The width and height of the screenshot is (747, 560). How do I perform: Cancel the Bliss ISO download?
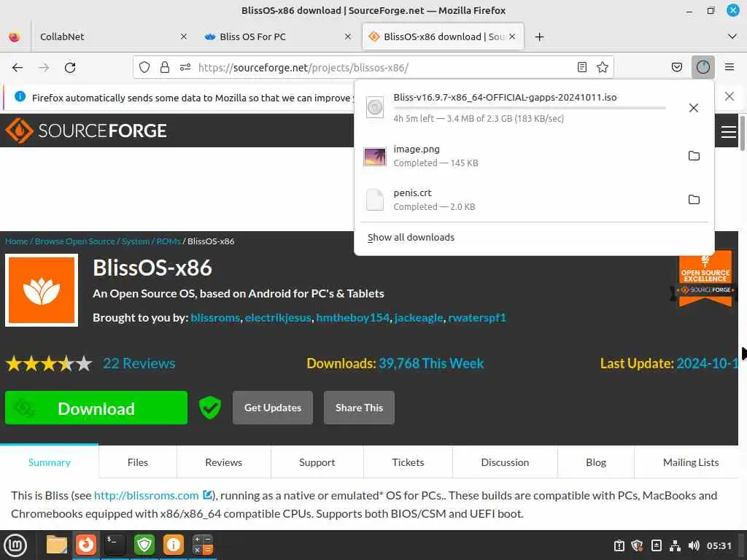tap(694, 108)
